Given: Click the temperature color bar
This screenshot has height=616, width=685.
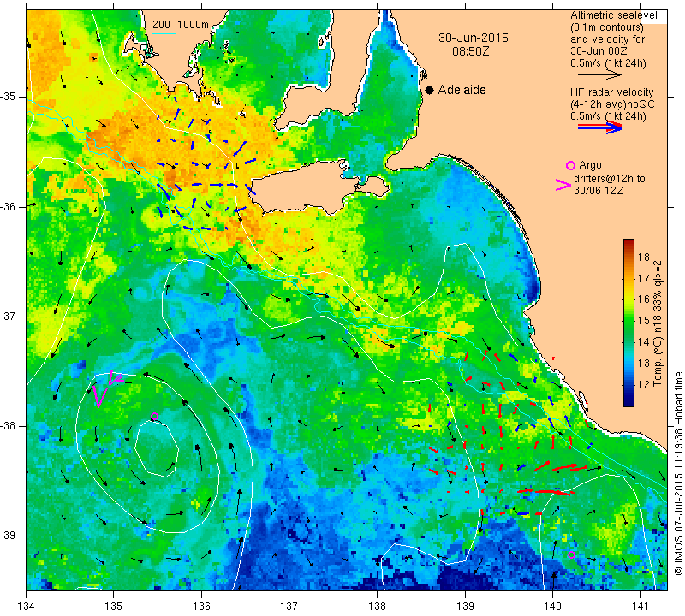Looking at the screenshot, I should [628, 323].
